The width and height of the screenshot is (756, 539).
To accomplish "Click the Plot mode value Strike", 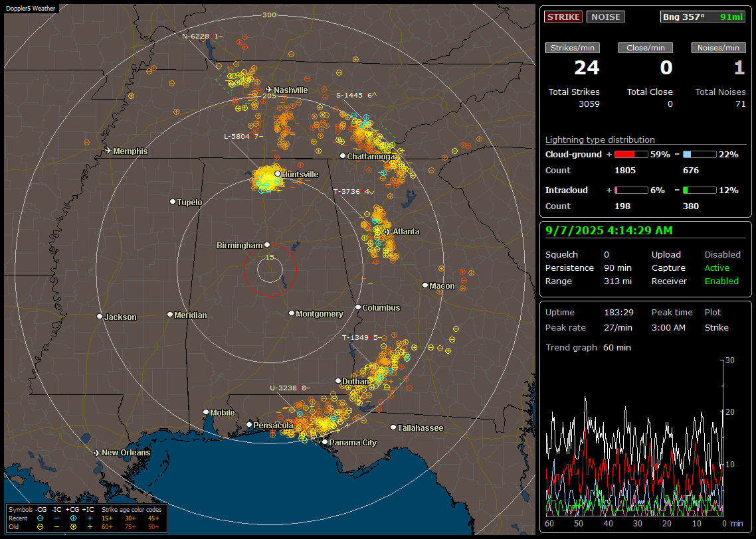I will tap(716, 327).
